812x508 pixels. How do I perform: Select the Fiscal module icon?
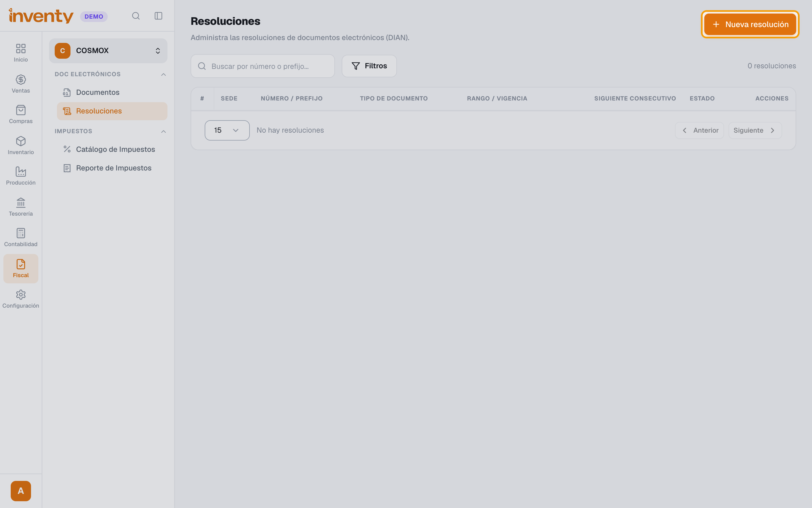point(21,268)
